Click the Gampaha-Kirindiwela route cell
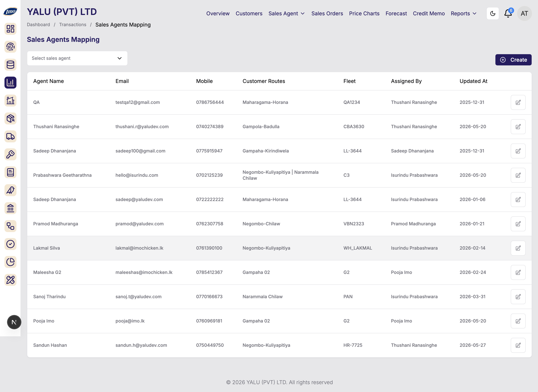This screenshot has height=392, width=538. coord(265,151)
